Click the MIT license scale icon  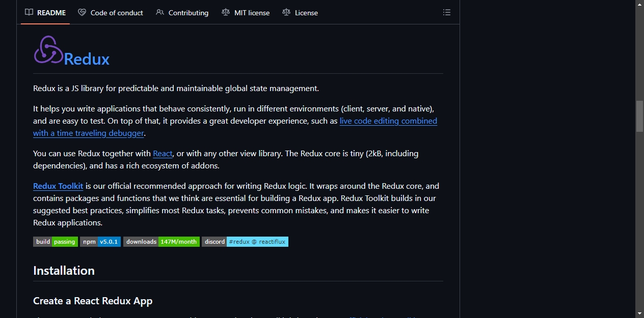226,13
